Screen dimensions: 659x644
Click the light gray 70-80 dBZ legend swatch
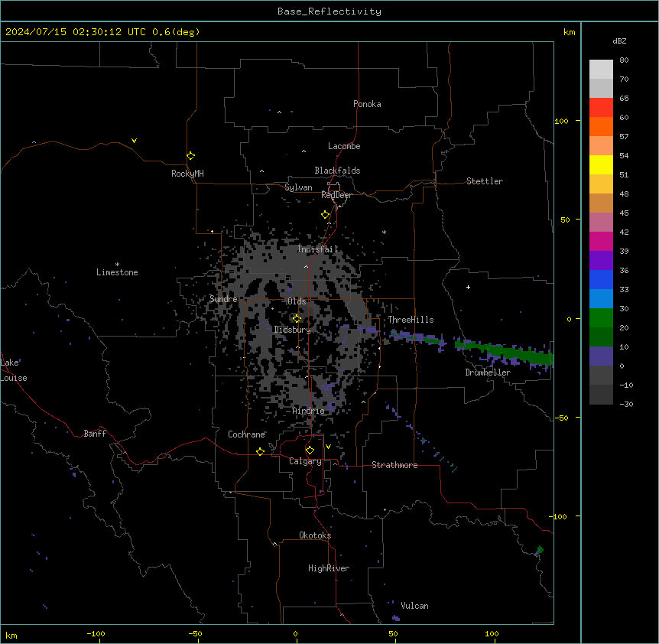tap(601, 70)
